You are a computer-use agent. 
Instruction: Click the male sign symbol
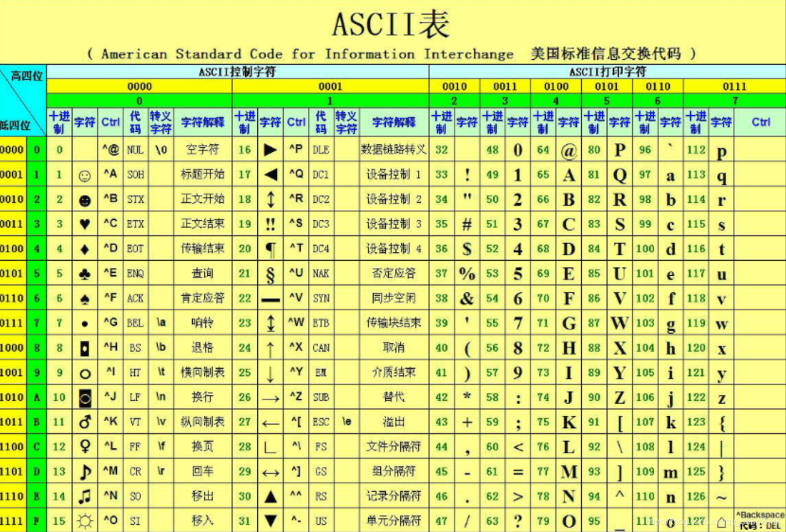[85, 422]
